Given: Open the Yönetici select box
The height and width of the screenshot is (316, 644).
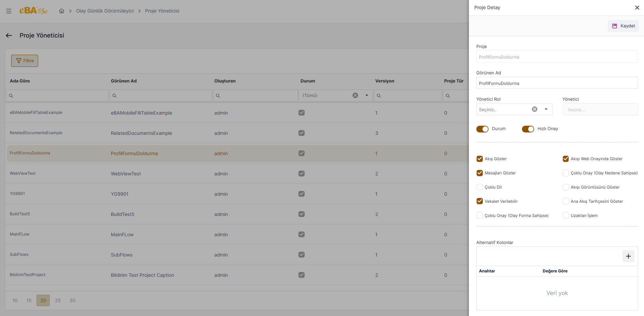Looking at the screenshot, I should 600,110.
